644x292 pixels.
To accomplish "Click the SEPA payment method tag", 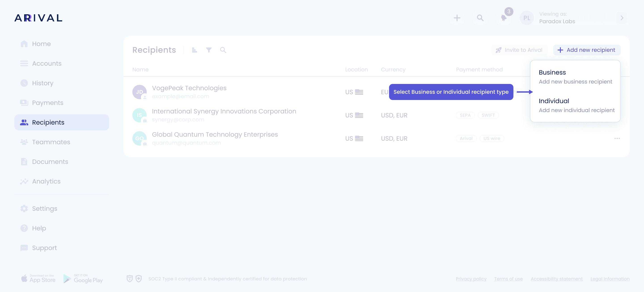I will tap(465, 115).
